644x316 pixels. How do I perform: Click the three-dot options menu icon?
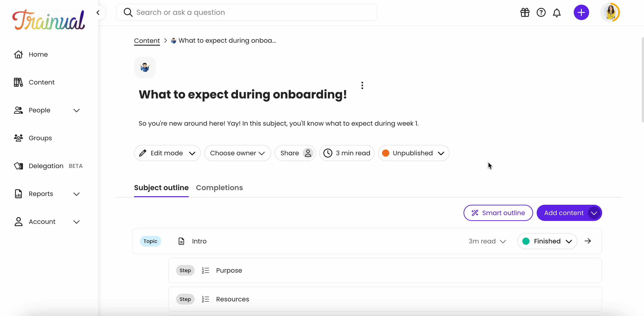point(362,85)
